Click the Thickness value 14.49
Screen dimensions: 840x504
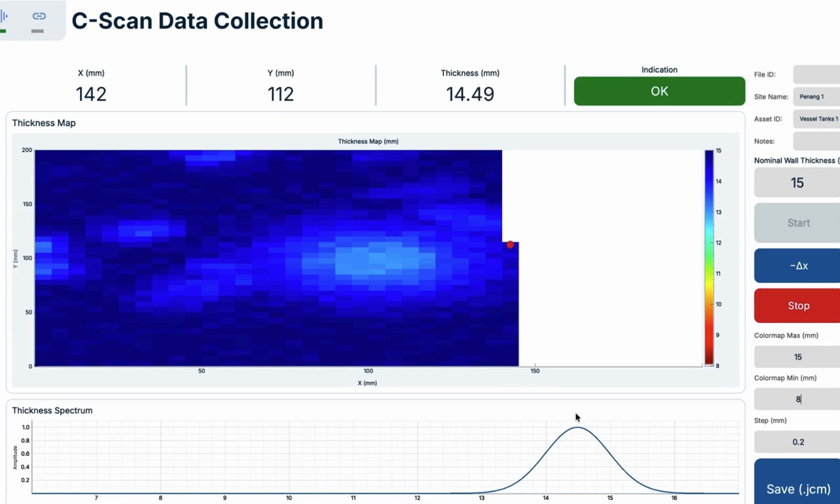pyautogui.click(x=470, y=94)
